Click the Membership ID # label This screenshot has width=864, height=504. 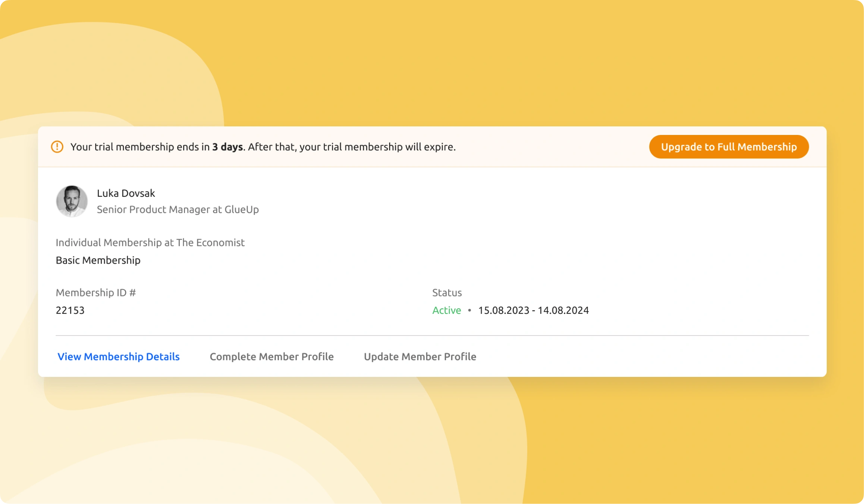pos(96,293)
